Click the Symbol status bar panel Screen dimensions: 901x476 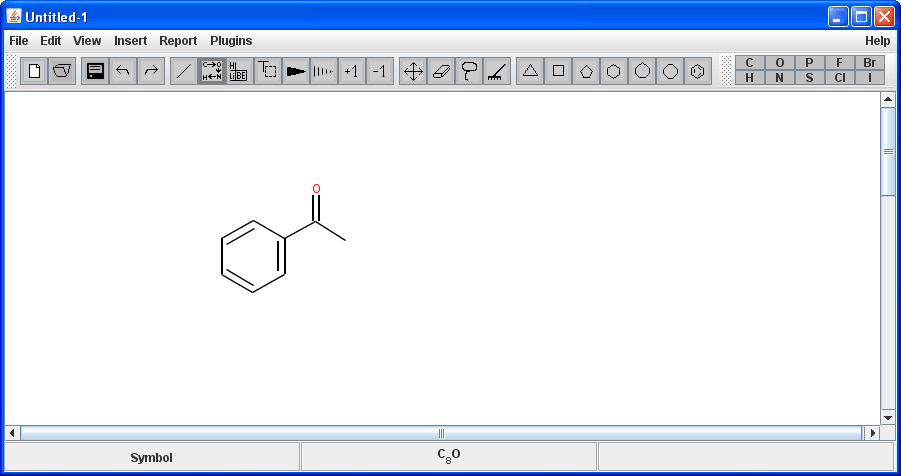pyautogui.click(x=151, y=457)
